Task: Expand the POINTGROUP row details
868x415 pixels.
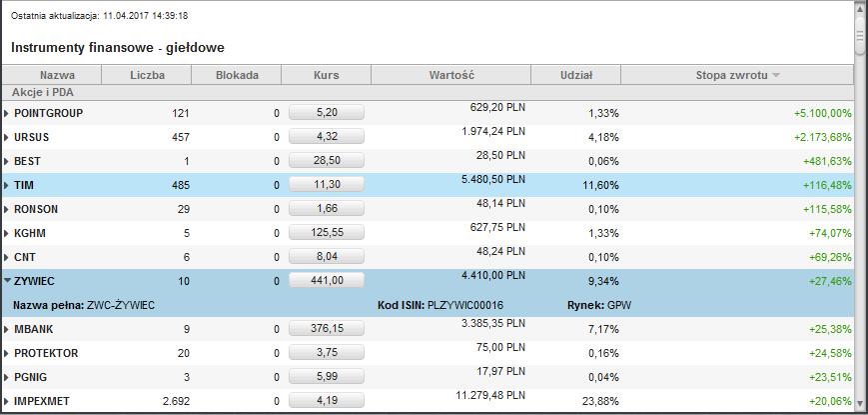Action: (x=7, y=113)
